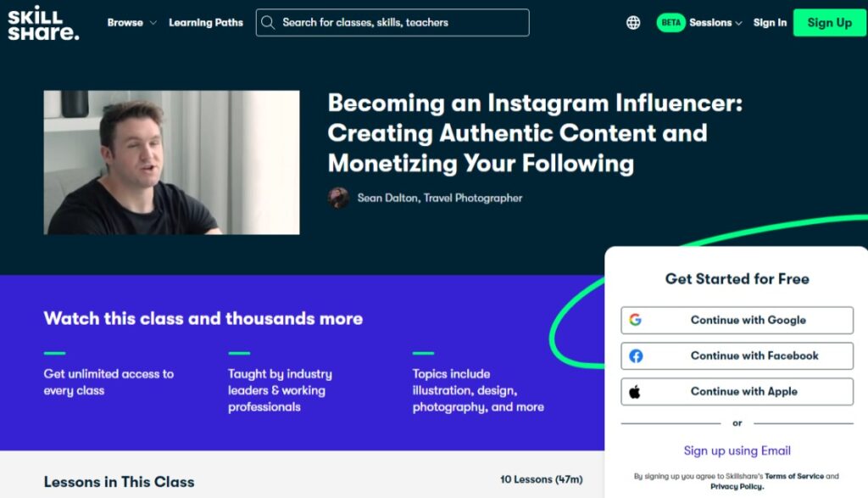The height and width of the screenshot is (498, 868).
Task: Choose Continue with Facebook
Action: (x=737, y=355)
